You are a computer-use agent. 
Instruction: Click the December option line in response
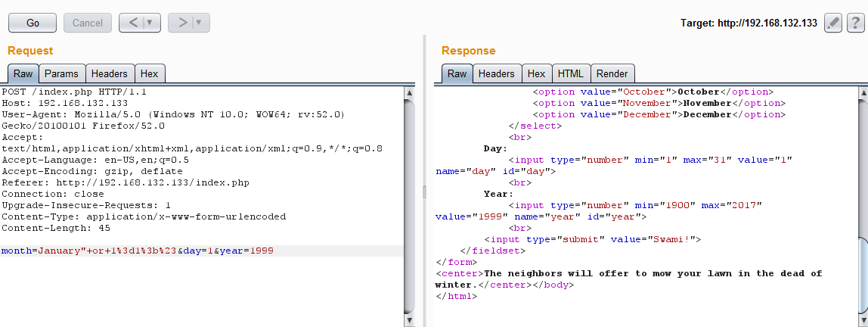click(x=659, y=115)
